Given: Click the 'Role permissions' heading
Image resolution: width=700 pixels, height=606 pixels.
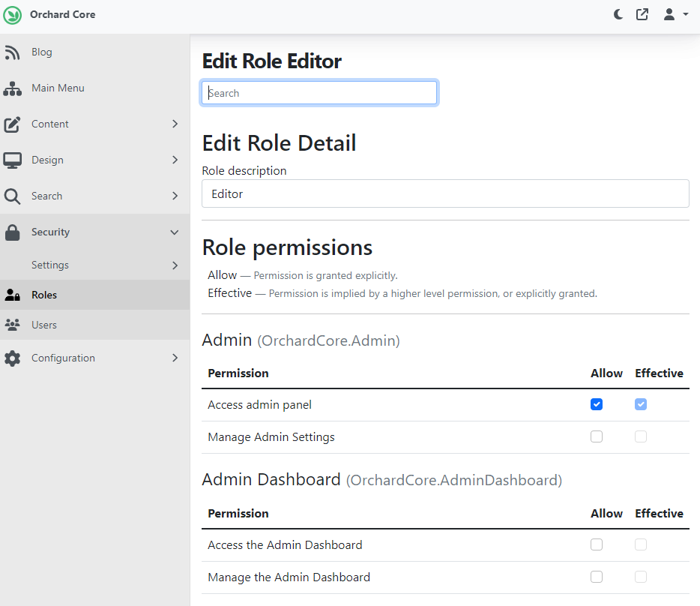Looking at the screenshot, I should pos(287,248).
